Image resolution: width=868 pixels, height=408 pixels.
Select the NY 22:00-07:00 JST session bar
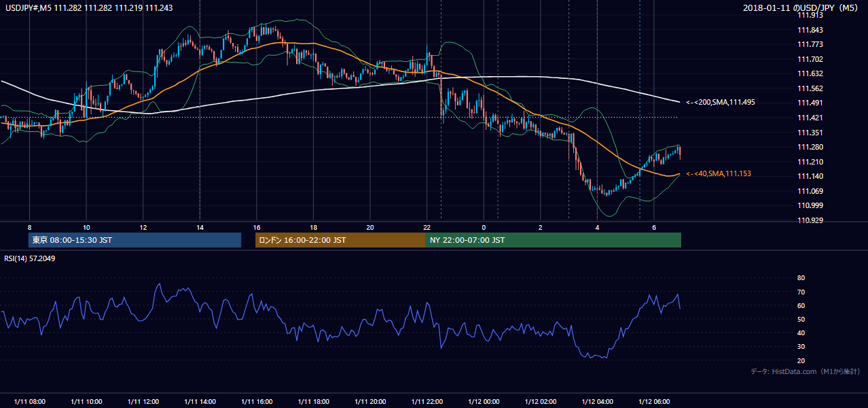coord(554,240)
